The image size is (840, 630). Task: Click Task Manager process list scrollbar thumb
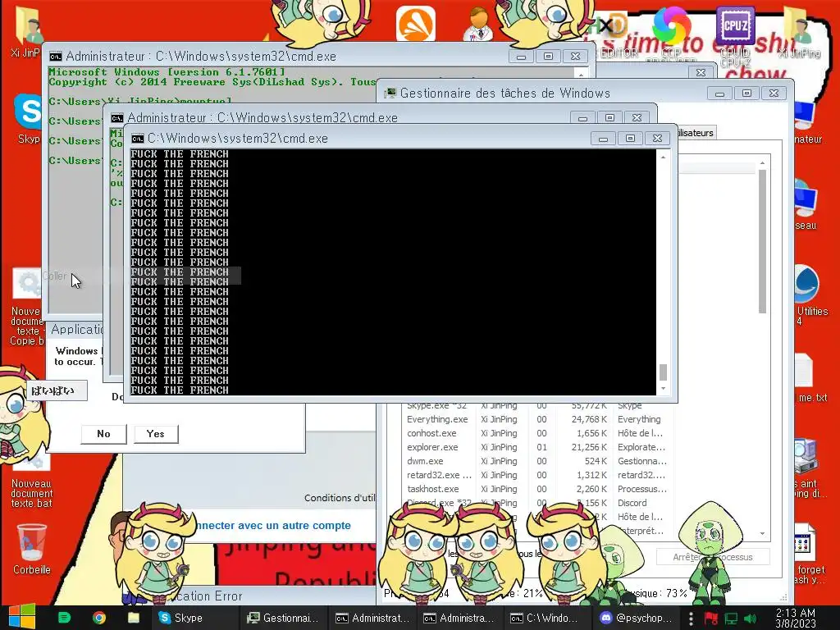click(x=762, y=242)
